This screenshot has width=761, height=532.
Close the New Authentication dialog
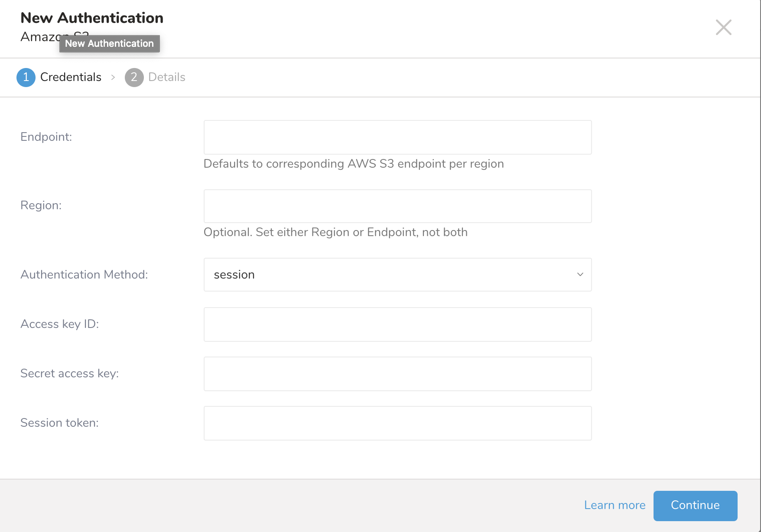(723, 27)
